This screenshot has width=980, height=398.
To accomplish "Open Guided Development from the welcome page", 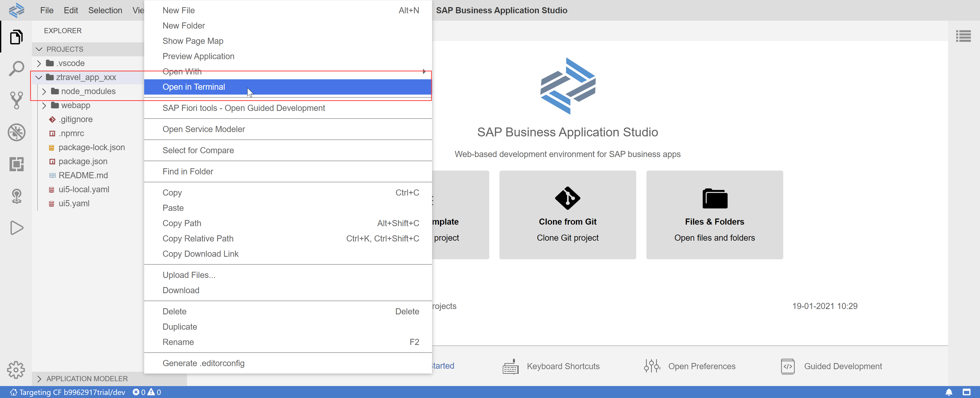I will pos(843,366).
